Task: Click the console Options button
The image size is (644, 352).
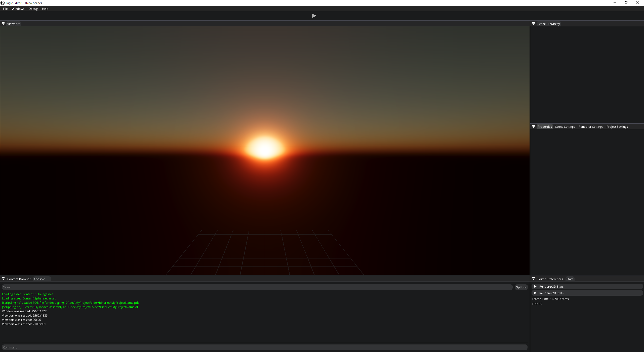Action: pyautogui.click(x=521, y=287)
